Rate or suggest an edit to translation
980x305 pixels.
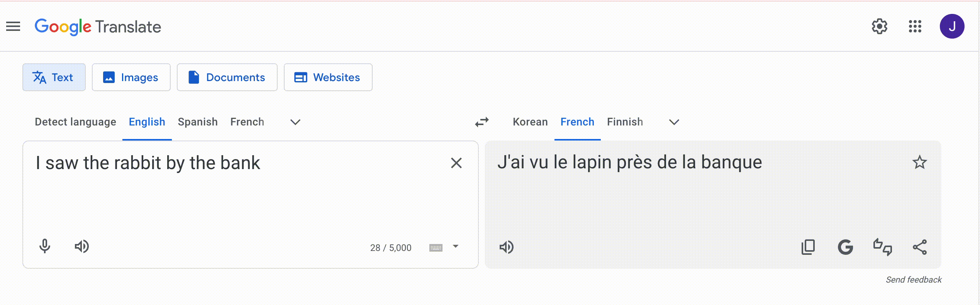pyautogui.click(x=883, y=247)
